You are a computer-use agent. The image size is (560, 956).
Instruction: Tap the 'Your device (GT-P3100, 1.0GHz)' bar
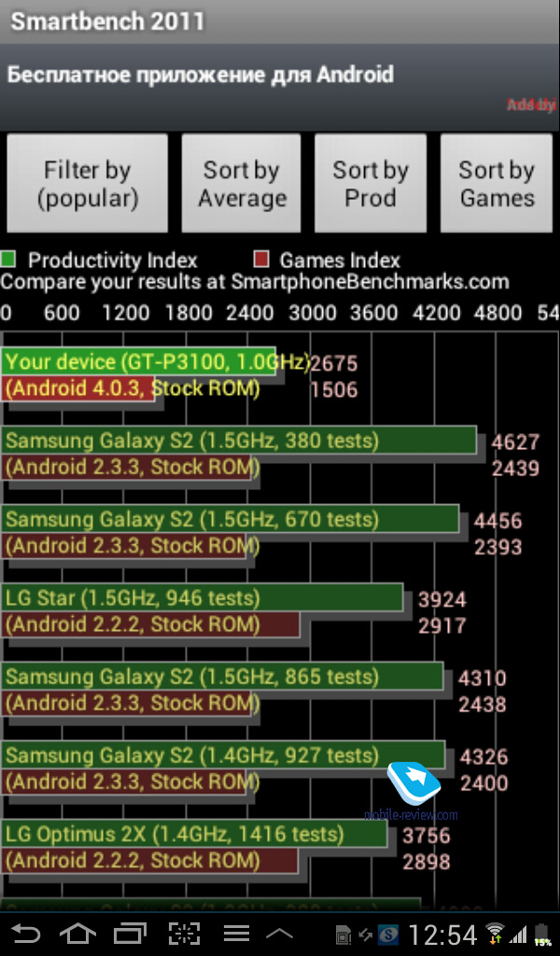(138, 361)
